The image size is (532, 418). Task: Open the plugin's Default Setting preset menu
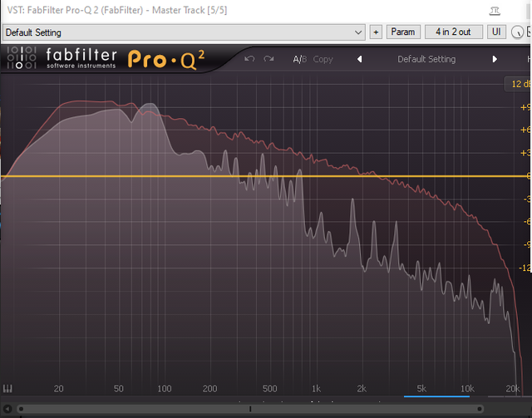pos(426,59)
